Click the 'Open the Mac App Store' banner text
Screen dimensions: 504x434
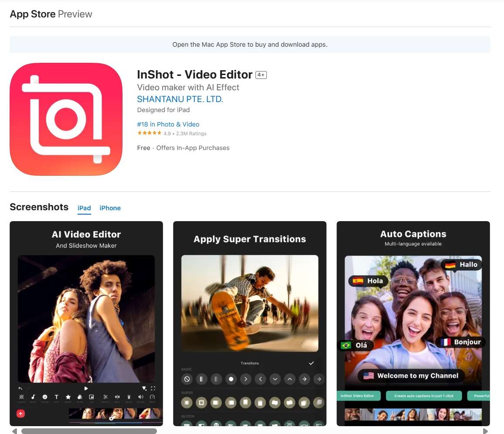tap(250, 44)
